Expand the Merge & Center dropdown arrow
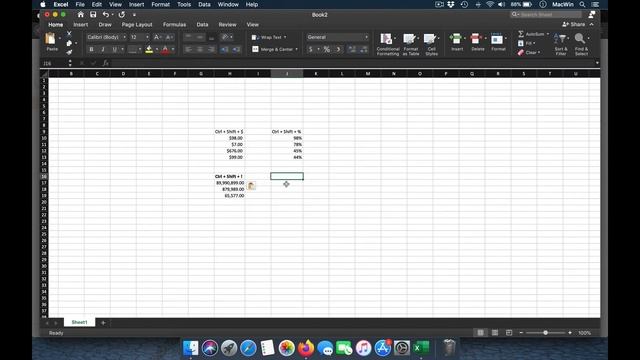 [297, 49]
